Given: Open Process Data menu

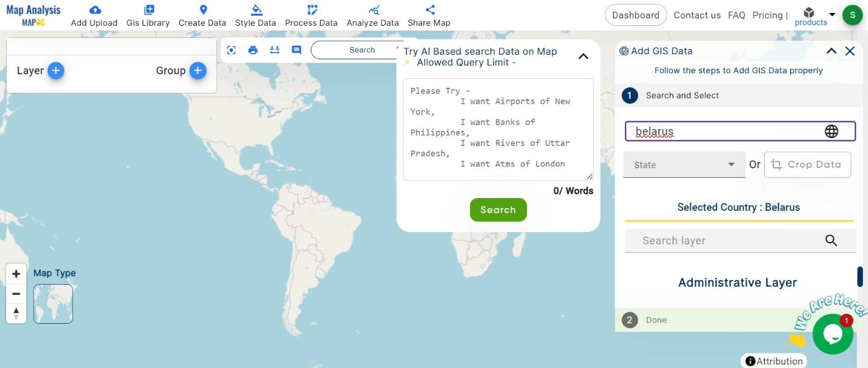Looking at the screenshot, I should pyautogui.click(x=311, y=16).
